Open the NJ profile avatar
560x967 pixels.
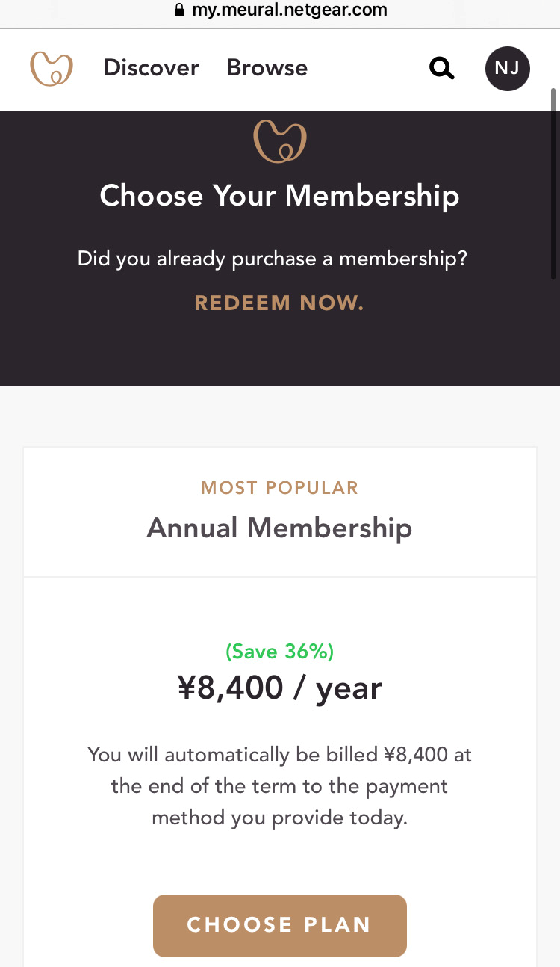[508, 69]
